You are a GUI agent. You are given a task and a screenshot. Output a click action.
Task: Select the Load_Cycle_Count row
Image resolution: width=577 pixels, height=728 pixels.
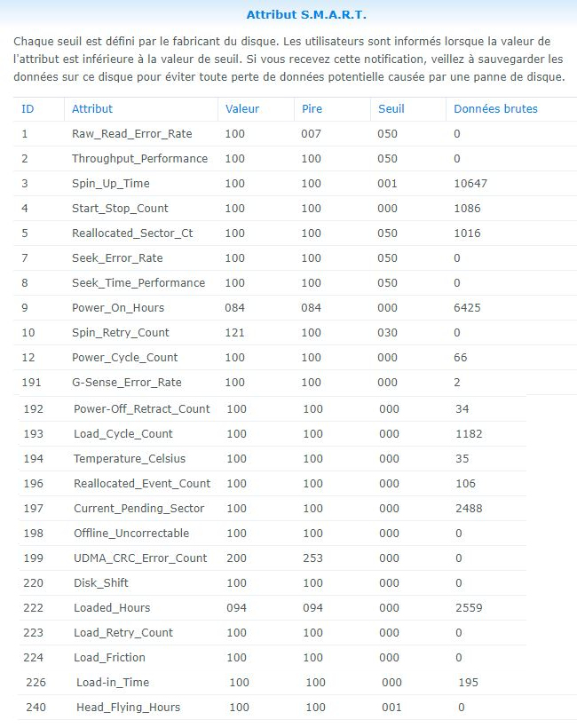[123, 434]
